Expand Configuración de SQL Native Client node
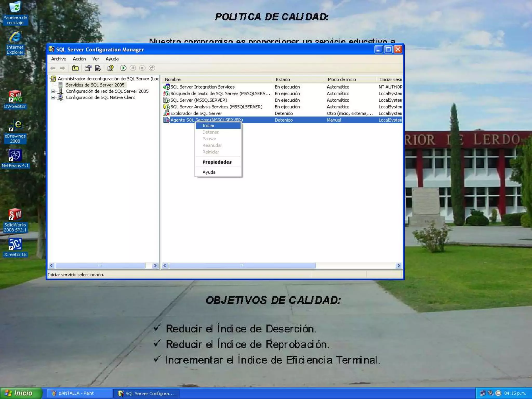532x399 pixels. [53, 98]
